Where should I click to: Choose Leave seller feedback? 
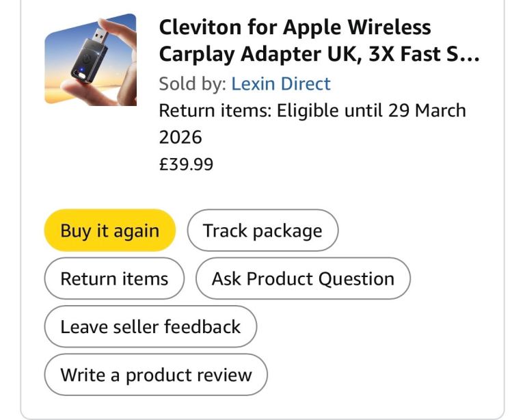click(x=150, y=326)
